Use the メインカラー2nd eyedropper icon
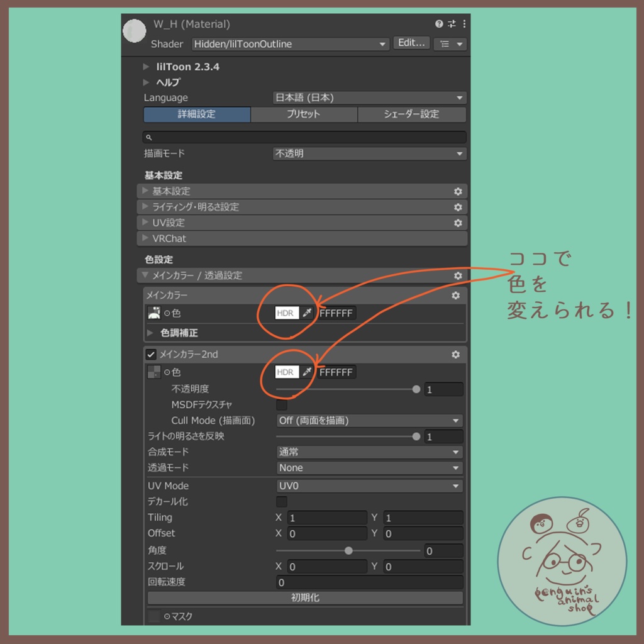 pyautogui.click(x=307, y=372)
